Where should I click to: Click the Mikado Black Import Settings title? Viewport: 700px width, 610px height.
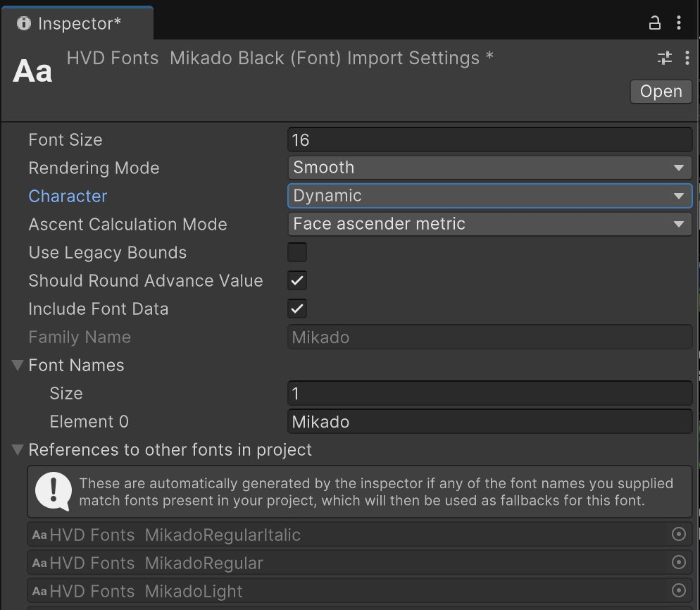pos(280,58)
